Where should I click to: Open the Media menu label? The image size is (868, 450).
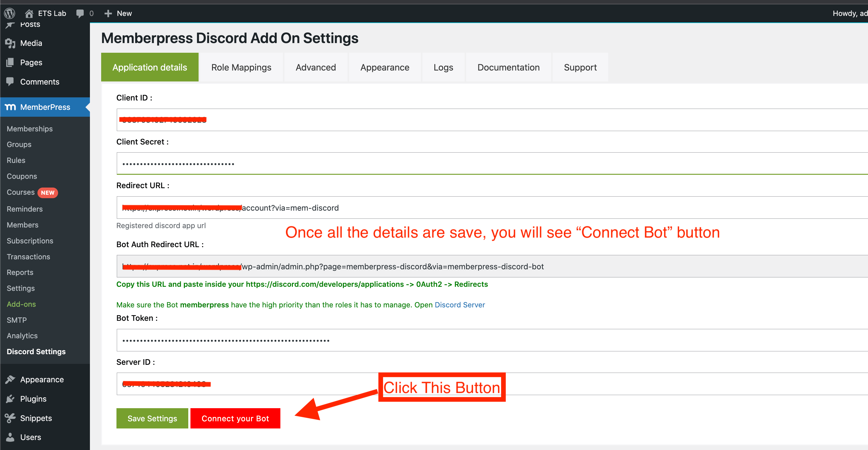pos(31,43)
